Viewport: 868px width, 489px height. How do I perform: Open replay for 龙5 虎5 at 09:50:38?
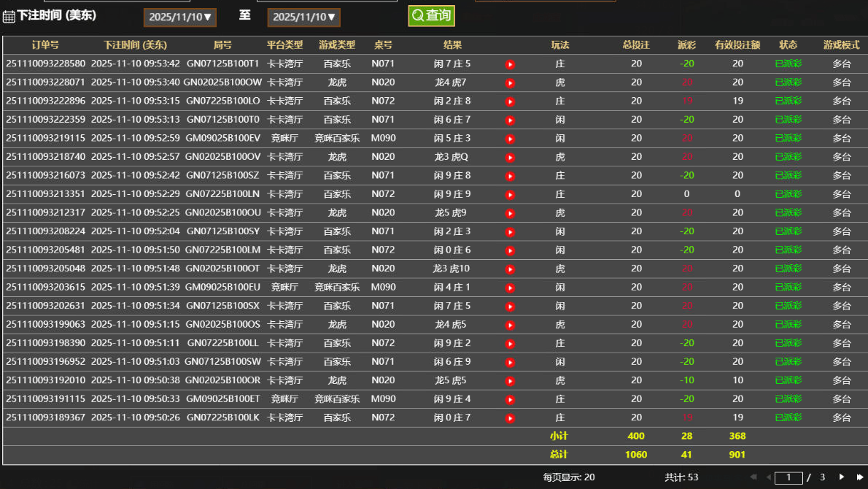508,380
